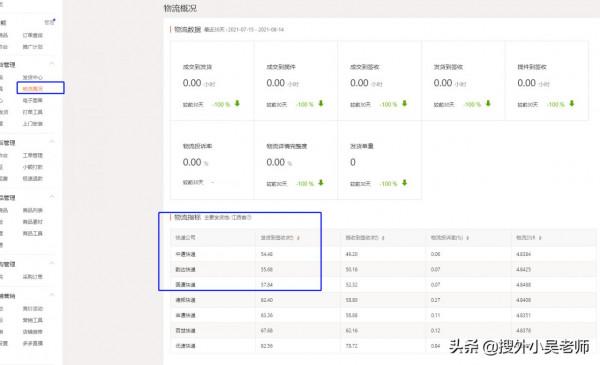
Task: Select the 圆通快递 table row
Action: coord(383,285)
